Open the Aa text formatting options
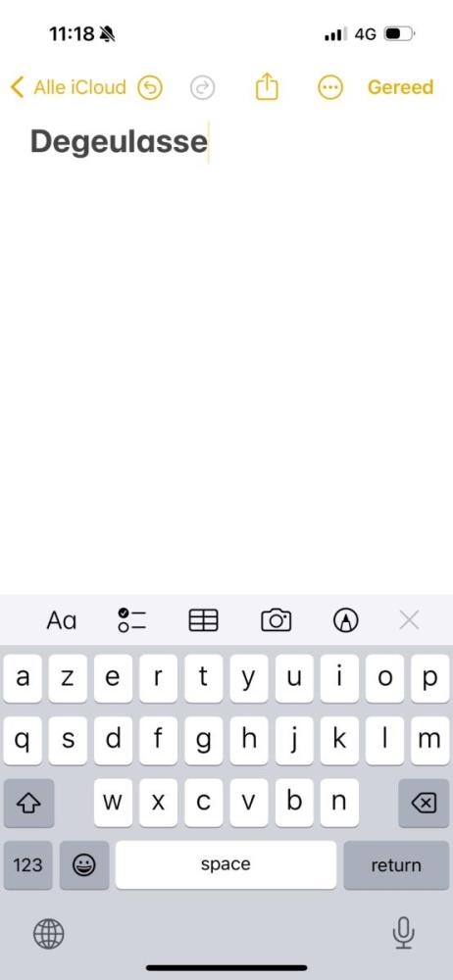The image size is (453, 980). click(x=62, y=620)
